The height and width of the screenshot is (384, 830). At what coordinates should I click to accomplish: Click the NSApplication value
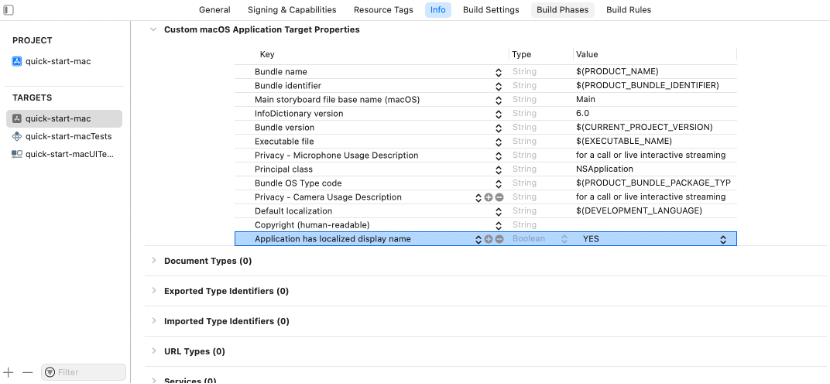(x=605, y=169)
